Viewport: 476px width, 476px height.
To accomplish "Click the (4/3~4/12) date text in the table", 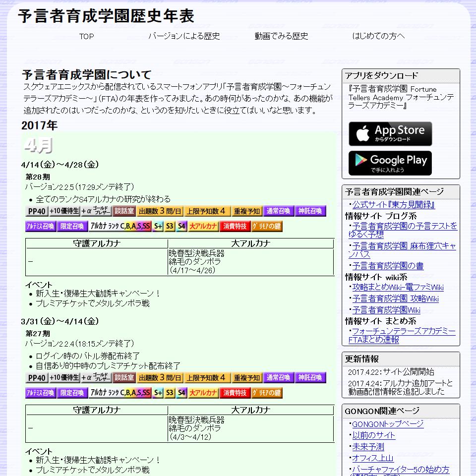I will point(190,437).
